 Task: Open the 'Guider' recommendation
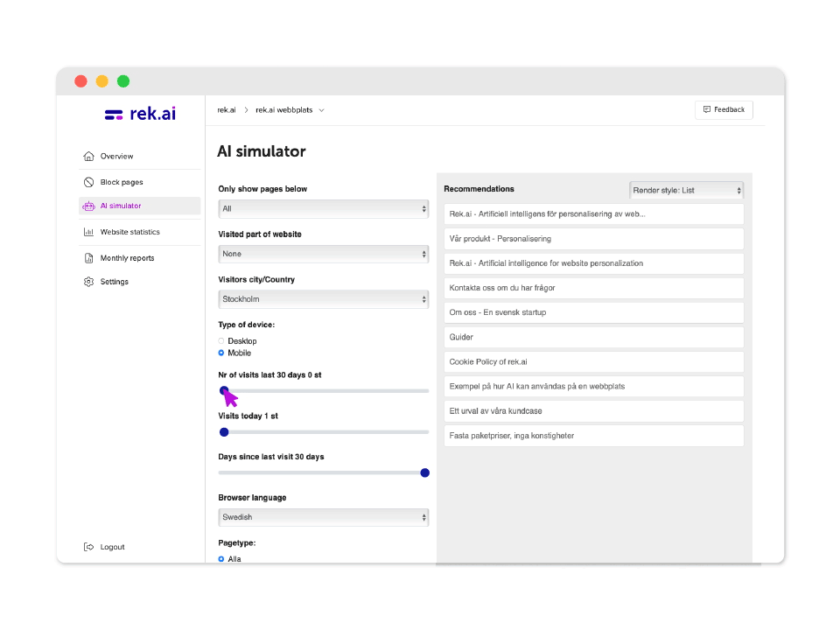pos(593,338)
